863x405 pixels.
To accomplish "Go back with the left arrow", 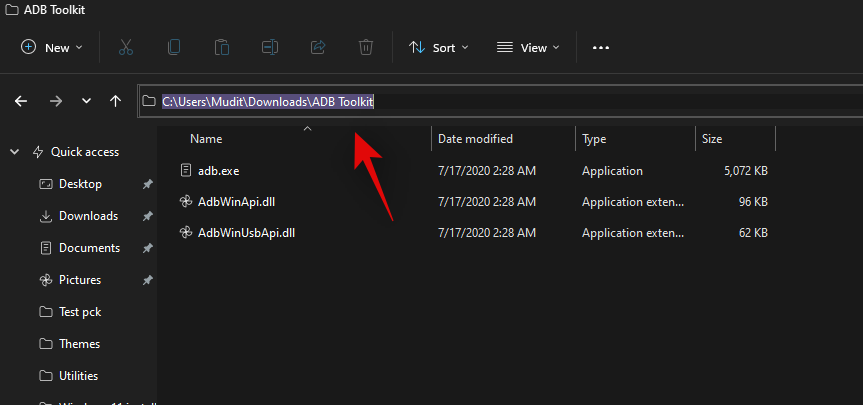I will [x=21, y=101].
